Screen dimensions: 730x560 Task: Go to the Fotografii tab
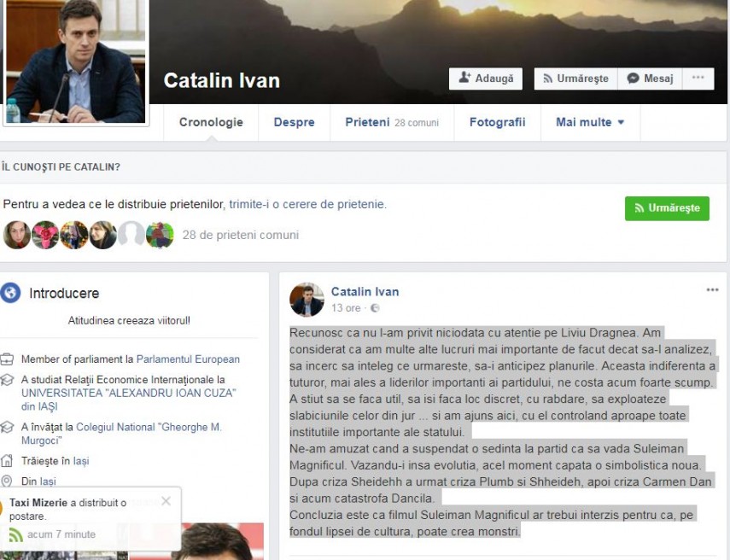pyautogui.click(x=497, y=122)
